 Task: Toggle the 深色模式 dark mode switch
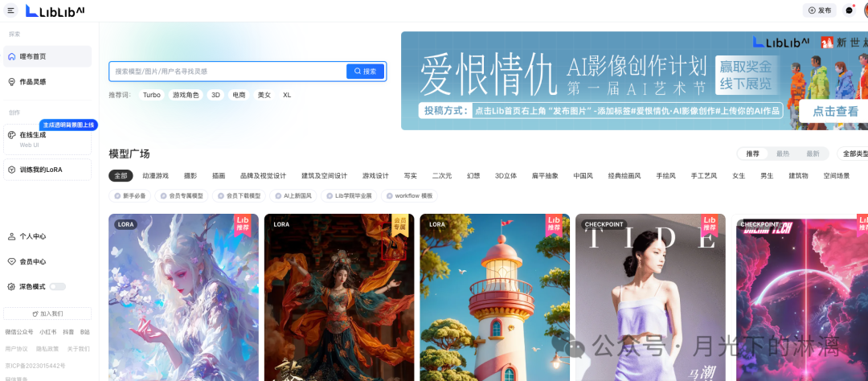point(57,286)
